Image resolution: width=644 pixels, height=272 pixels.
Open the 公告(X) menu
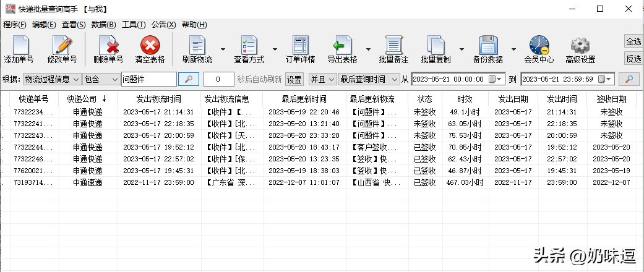163,25
